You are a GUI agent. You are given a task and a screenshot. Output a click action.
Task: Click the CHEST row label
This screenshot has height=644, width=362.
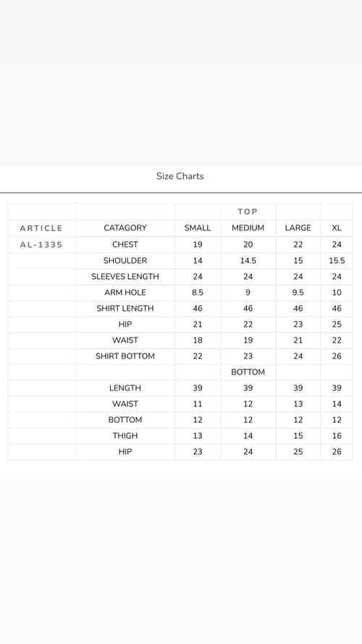pyautogui.click(x=125, y=244)
